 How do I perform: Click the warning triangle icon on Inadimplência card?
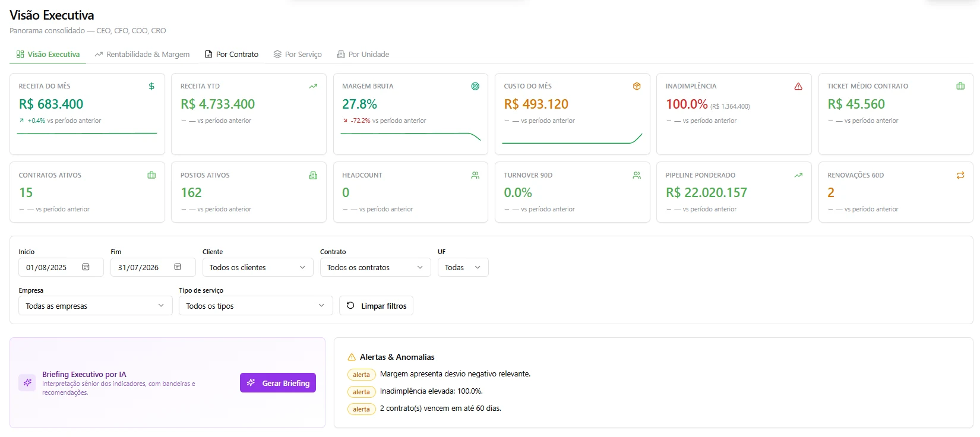pyautogui.click(x=798, y=86)
